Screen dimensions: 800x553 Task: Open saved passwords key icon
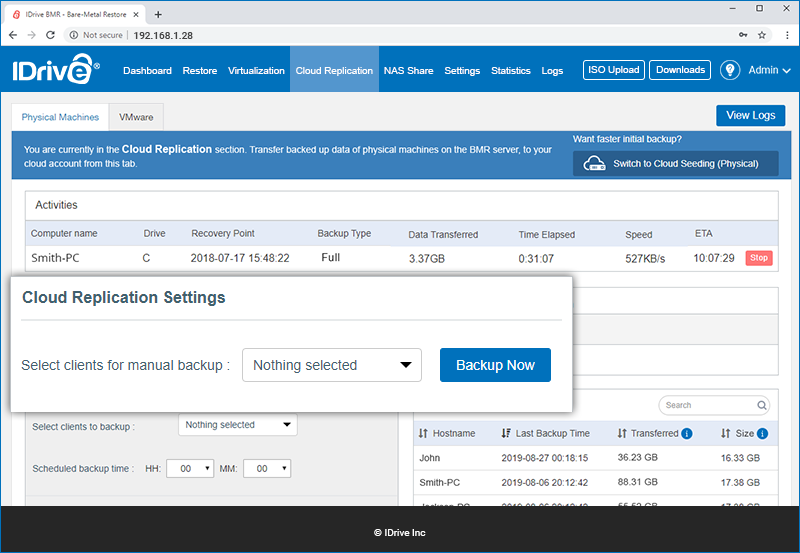point(743,35)
